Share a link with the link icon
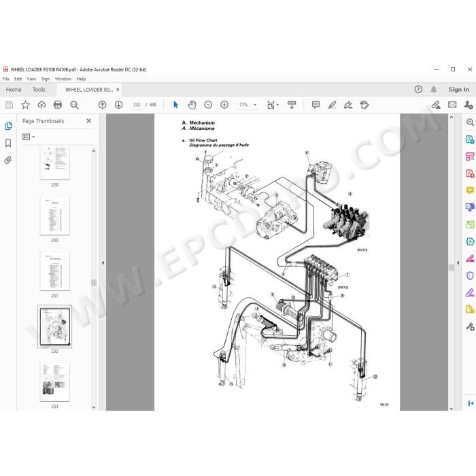476x476 pixels. pos(436,105)
